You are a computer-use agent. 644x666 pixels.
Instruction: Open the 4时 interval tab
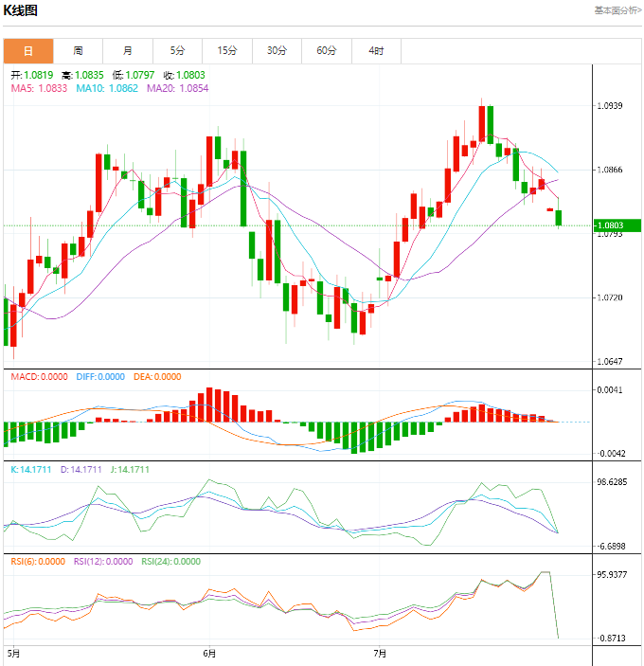376,50
